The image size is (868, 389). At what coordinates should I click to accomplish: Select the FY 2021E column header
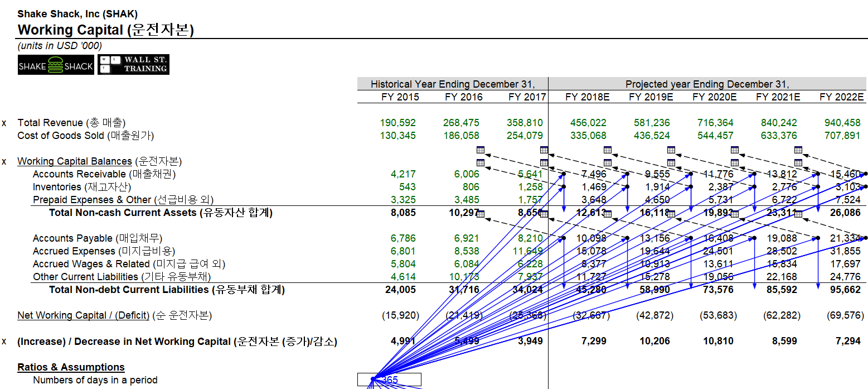pos(778,97)
